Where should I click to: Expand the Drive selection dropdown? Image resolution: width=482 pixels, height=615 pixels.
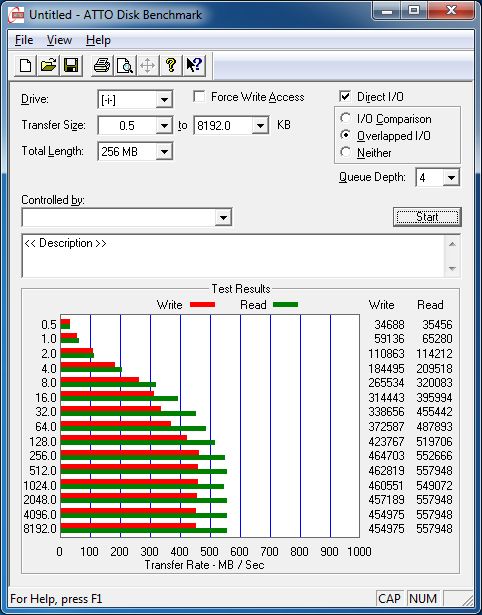(164, 100)
